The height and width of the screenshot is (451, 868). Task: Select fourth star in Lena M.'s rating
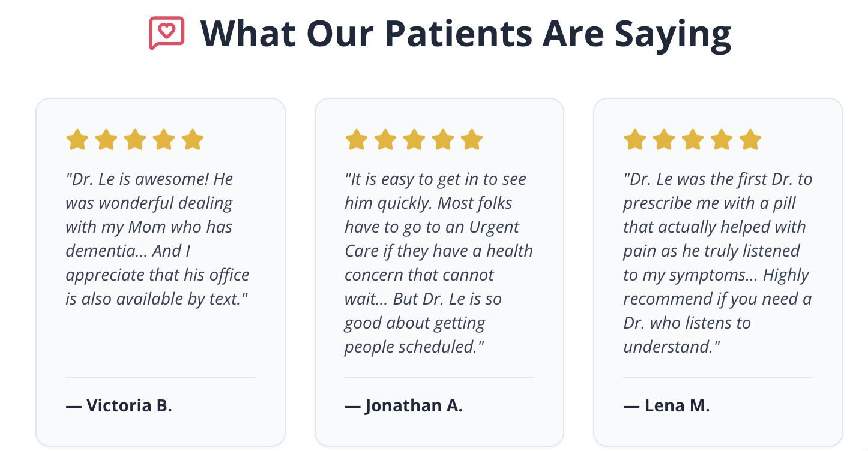pos(722,140)
